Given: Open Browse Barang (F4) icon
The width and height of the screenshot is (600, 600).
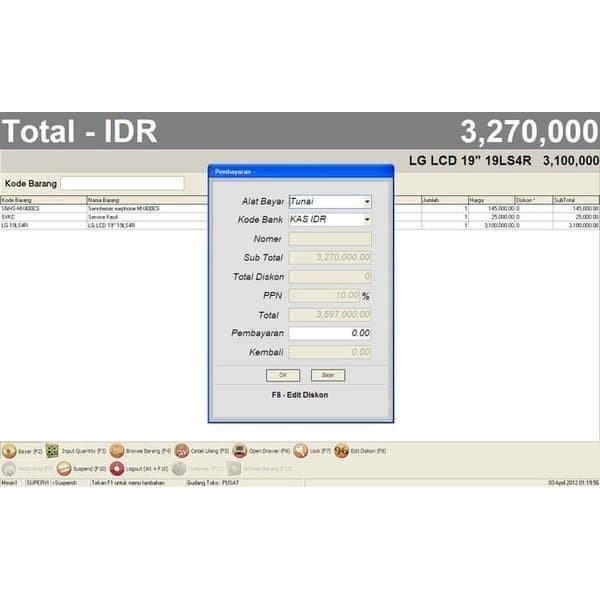Looking at the screenshot, I should pos(117,451).
